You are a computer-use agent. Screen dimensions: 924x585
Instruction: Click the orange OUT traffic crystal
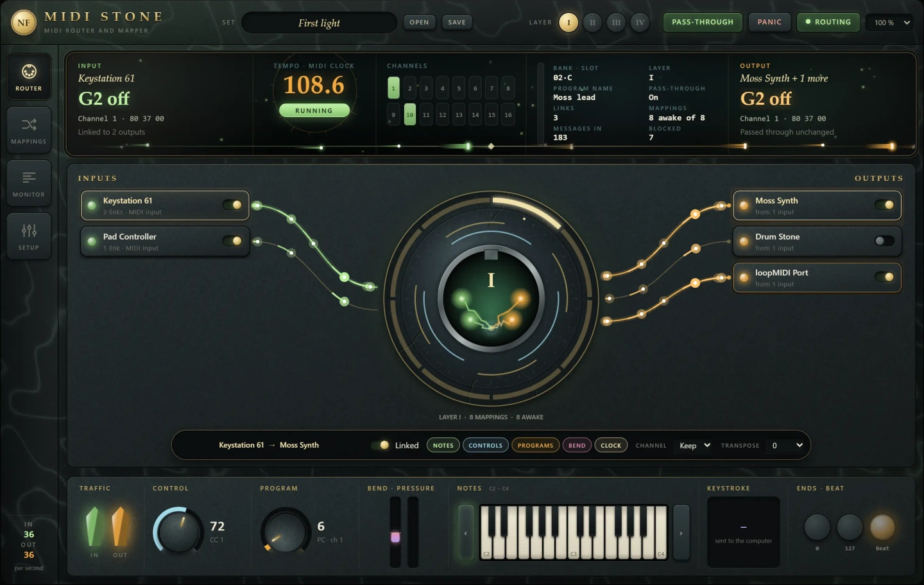pyautogui.click(x=119, y=527)
